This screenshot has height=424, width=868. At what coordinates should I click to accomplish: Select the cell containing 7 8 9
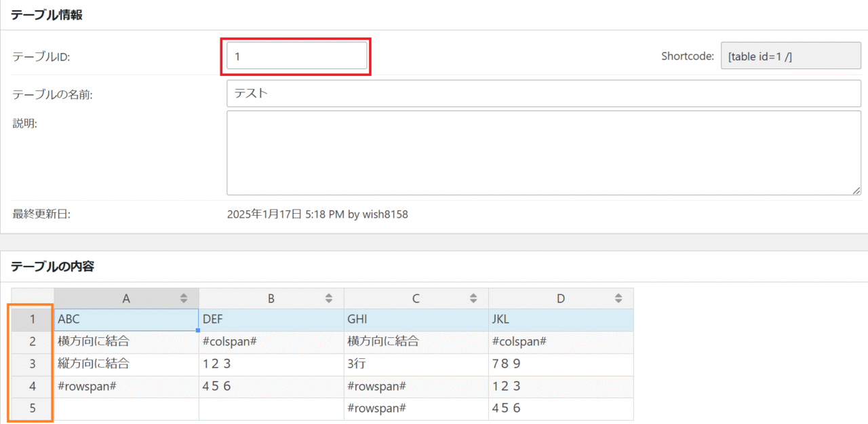(x=561, y=364)
